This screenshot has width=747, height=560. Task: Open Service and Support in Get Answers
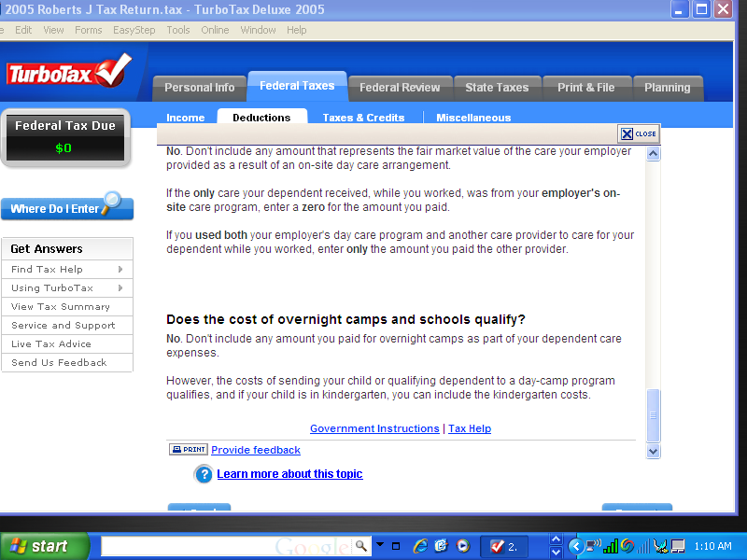coord(67,325)
